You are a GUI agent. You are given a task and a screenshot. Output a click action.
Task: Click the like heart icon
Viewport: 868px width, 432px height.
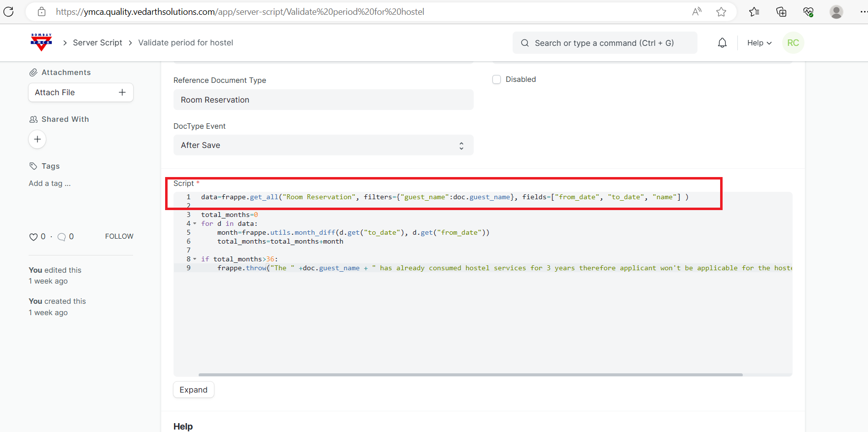click(x=34, y=237)
